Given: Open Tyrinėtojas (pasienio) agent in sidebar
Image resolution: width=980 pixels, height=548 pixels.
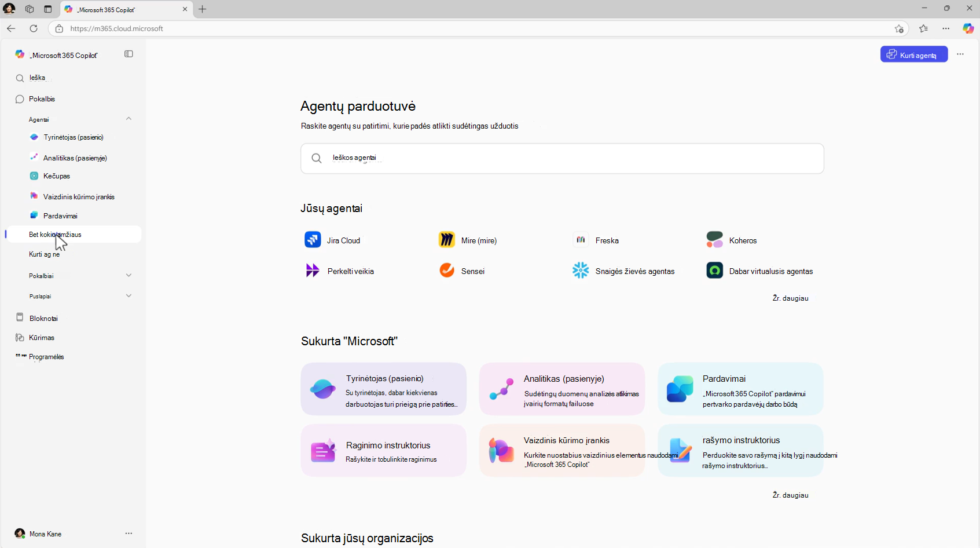Looking at the screenshot, I should click(x=73, y=137).
